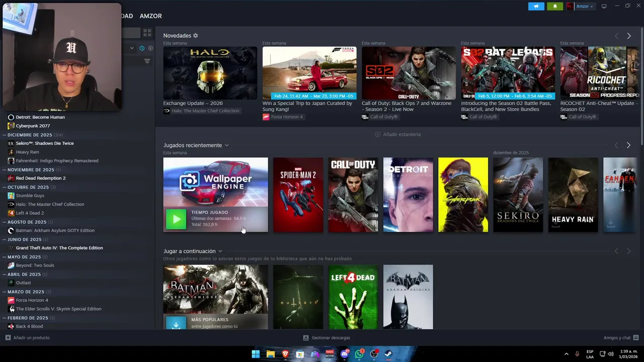Viewport: 644px width, 362px height.
Task: Open the Jugados recientemente dropdown
Action: 196,145
